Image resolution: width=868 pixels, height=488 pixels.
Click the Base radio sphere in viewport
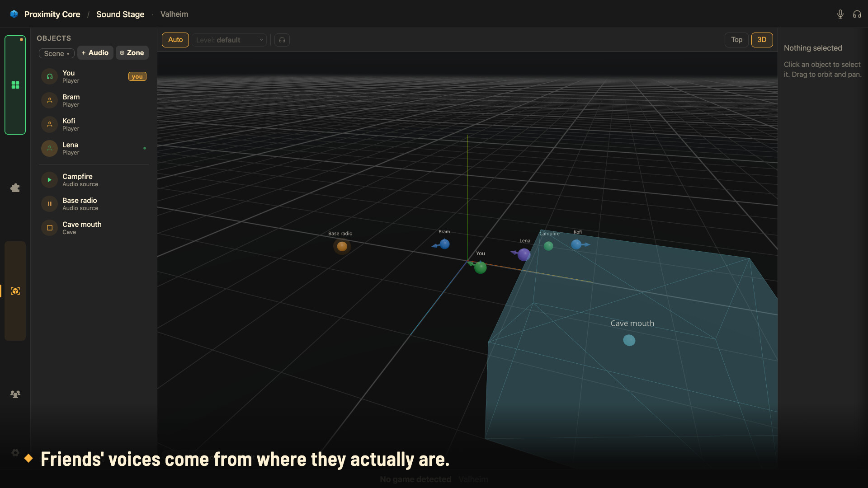[342, 246]
